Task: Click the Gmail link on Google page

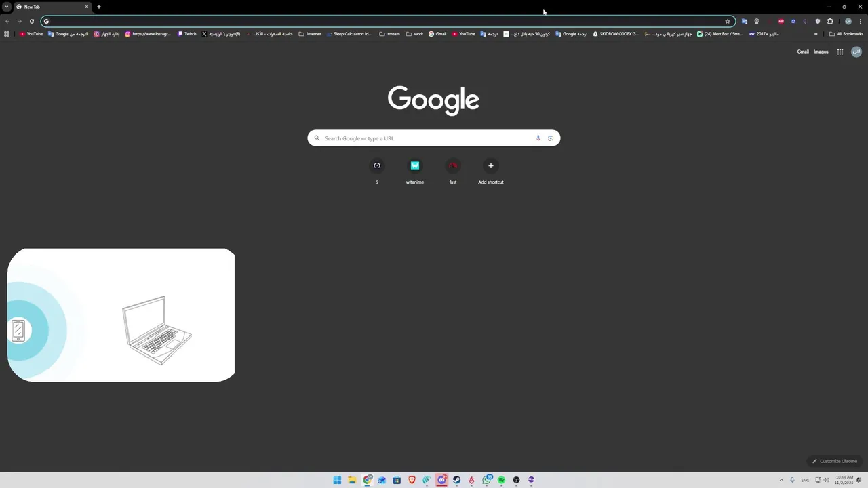Action: [x=803, y=52]
